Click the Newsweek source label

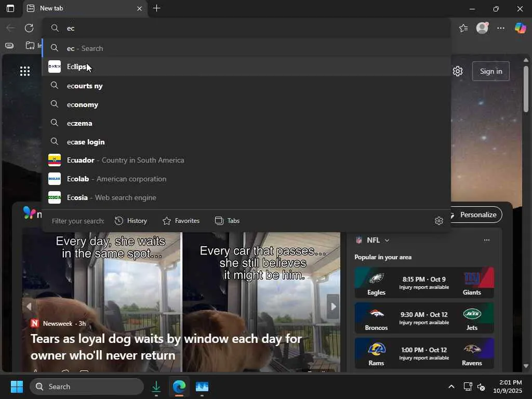(x=58, y=323)
